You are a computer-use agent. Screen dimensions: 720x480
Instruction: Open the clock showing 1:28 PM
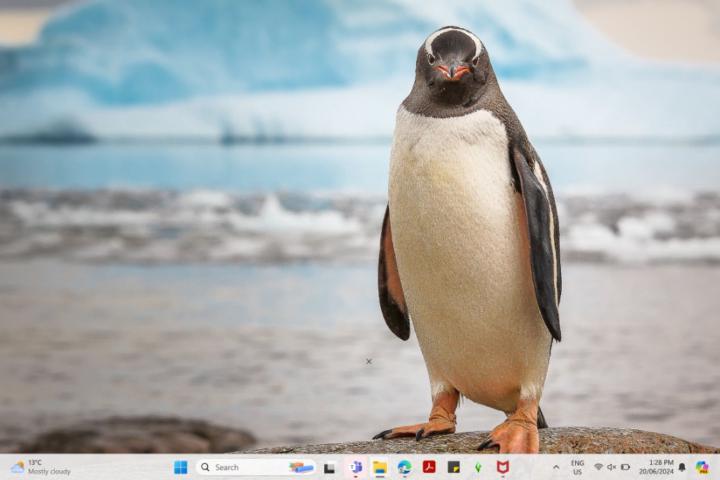(657, 467)
